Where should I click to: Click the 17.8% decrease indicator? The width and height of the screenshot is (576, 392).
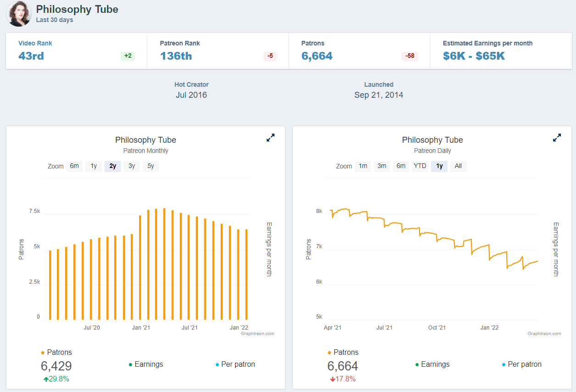pos(343,379)
